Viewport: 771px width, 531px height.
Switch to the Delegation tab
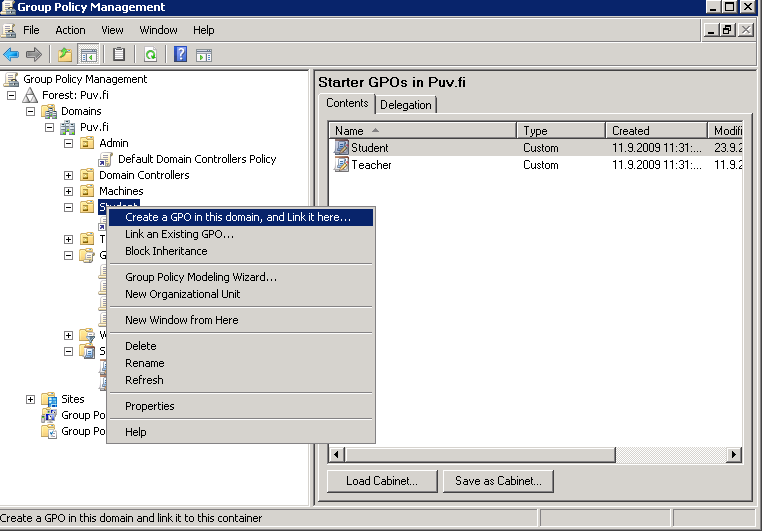[406, 105]
